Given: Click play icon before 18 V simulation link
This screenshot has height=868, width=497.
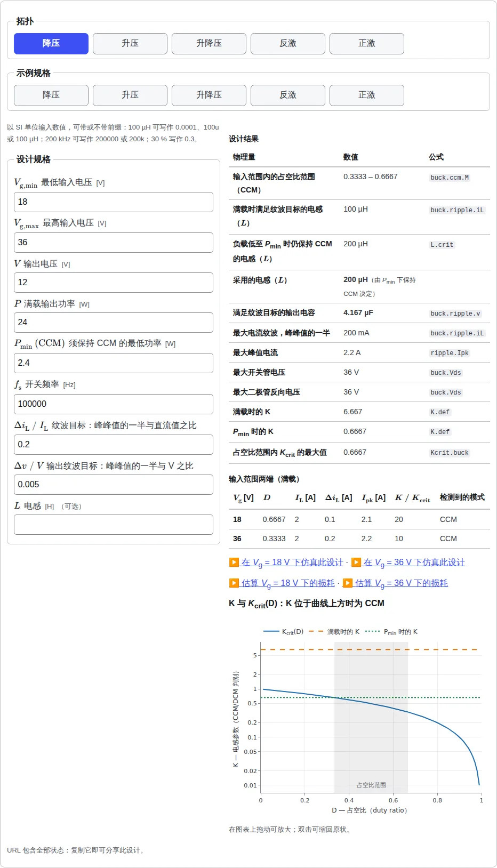Looking at the screenshot, I should (x=234, y=562).
